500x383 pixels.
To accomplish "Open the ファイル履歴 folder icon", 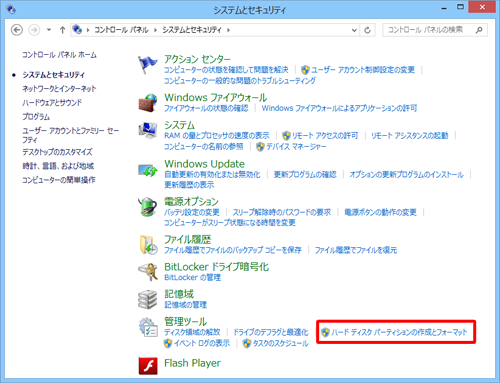I will click(x=148, y=245).
